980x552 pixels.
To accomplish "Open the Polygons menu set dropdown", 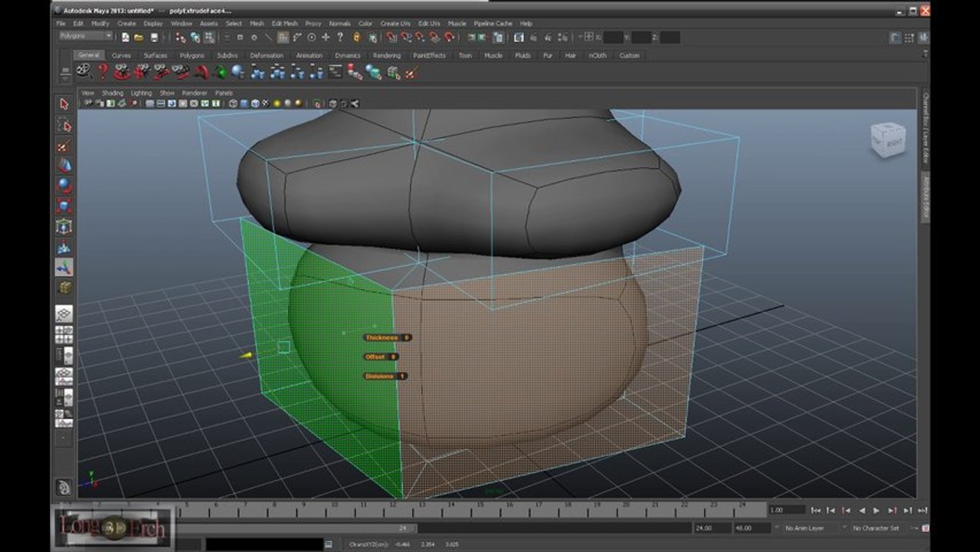I will (x=86, y=36).
